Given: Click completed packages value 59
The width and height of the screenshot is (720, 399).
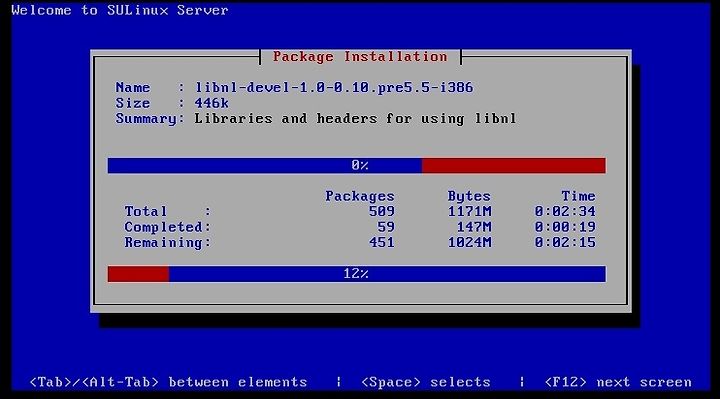Looking at the screenshot, I should coord(386,227).
